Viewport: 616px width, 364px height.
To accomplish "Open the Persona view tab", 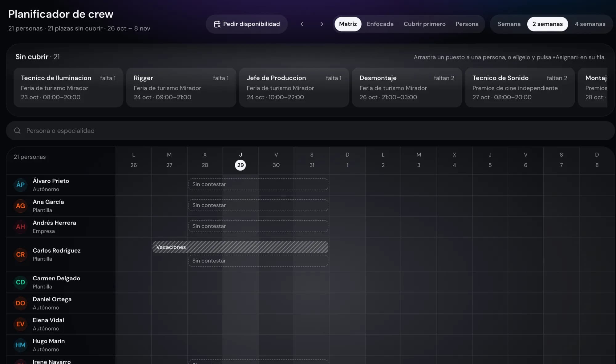I will pyautogui.click(x=467, y=24).
